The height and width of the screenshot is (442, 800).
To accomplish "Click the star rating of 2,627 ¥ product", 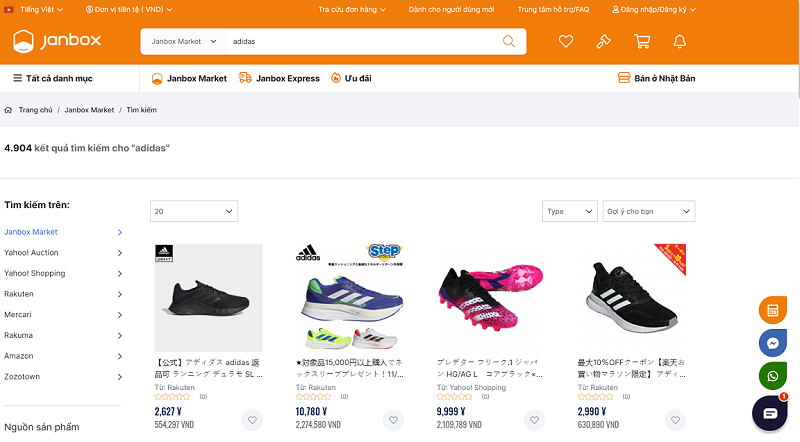I will pos(172,397).
